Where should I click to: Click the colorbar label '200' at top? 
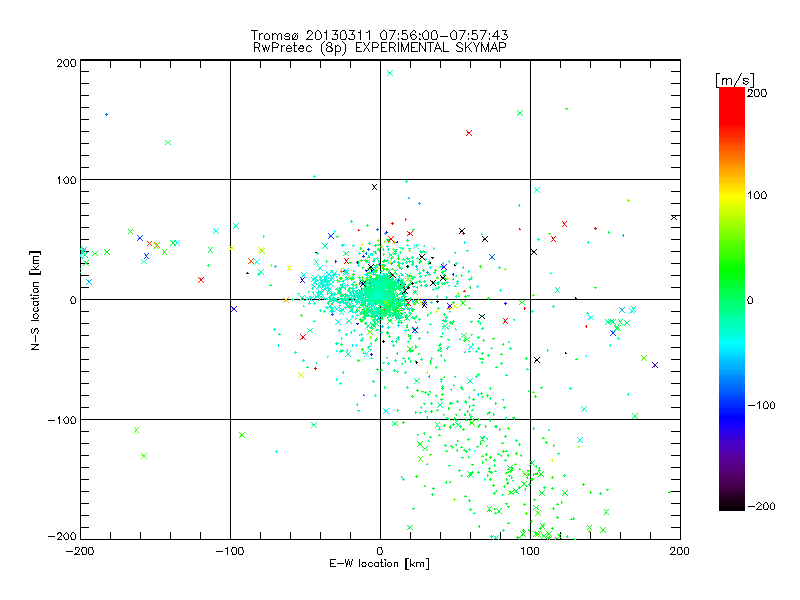757,93
